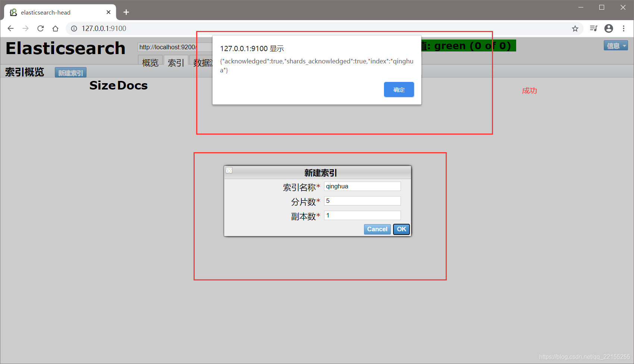Close the 新建索引 dialog with X icon
The height and width of the screenshot is (364, 634).
pyautogui.click(x=229, y=170)
